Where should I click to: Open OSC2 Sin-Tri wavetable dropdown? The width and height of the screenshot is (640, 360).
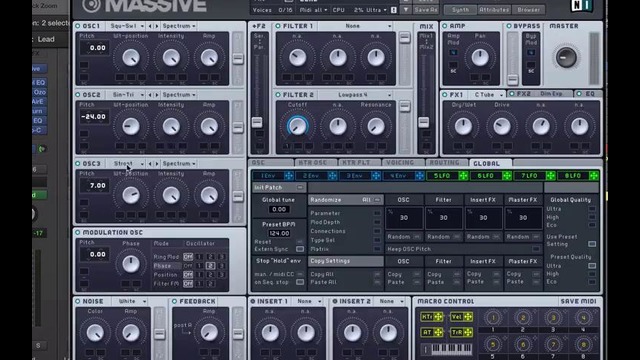pyautogui.click(x=127, y=95)
